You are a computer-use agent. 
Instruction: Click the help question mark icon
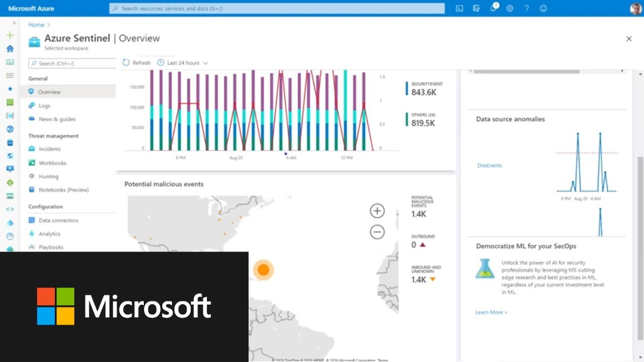[526, 9]
